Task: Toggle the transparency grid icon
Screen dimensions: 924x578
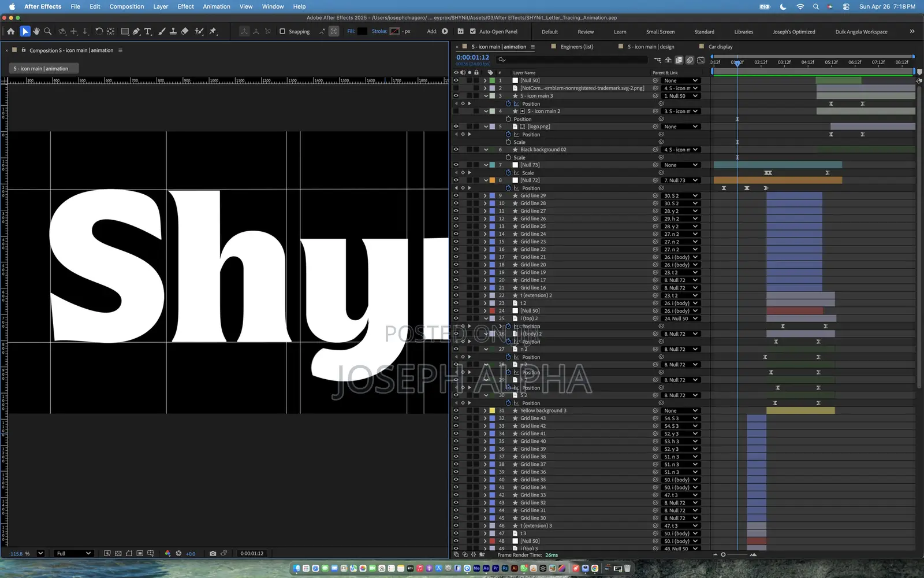Action: [x=118, y=553]
